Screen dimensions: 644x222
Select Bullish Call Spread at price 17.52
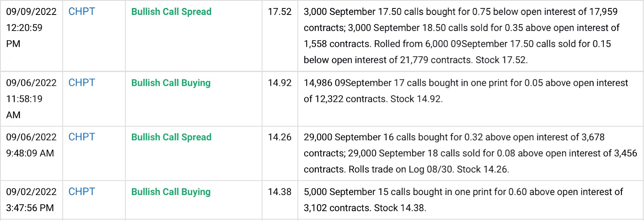pos(171,12)
